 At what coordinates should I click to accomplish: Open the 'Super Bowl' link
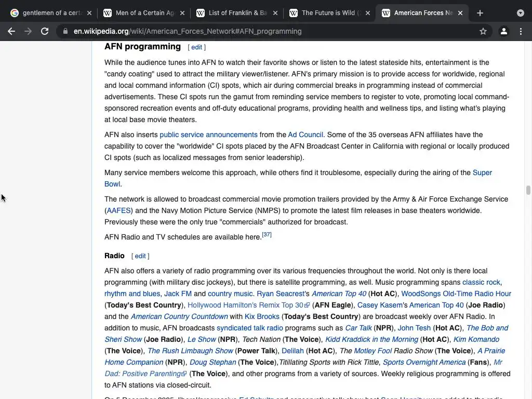point(482,172)
